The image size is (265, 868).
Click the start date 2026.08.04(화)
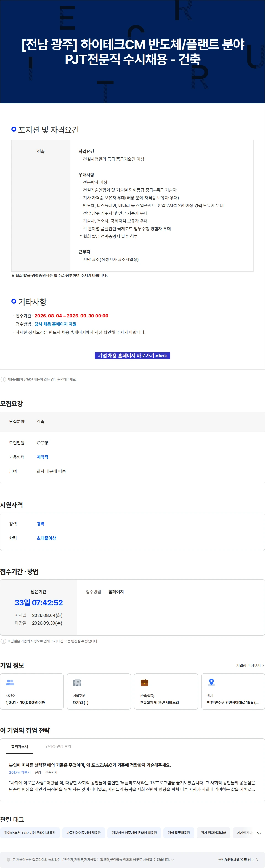click(x=47, y=615)
